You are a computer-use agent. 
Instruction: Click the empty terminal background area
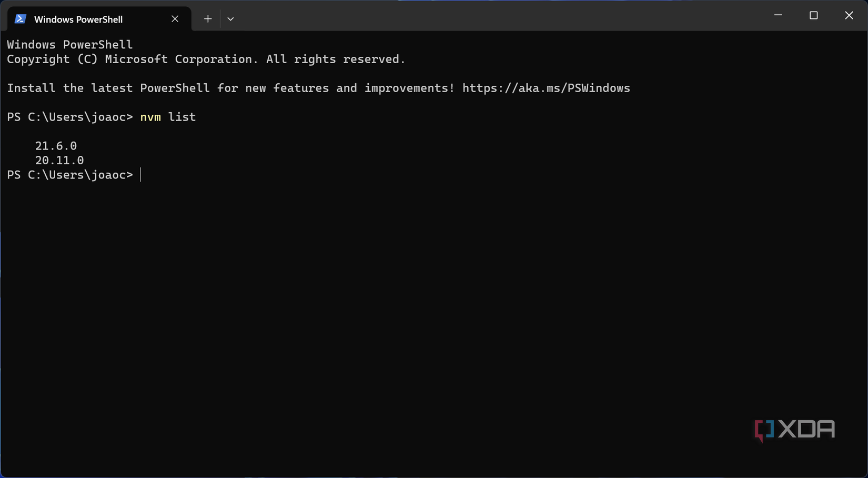pyautogui.click(x=421, y=316)
